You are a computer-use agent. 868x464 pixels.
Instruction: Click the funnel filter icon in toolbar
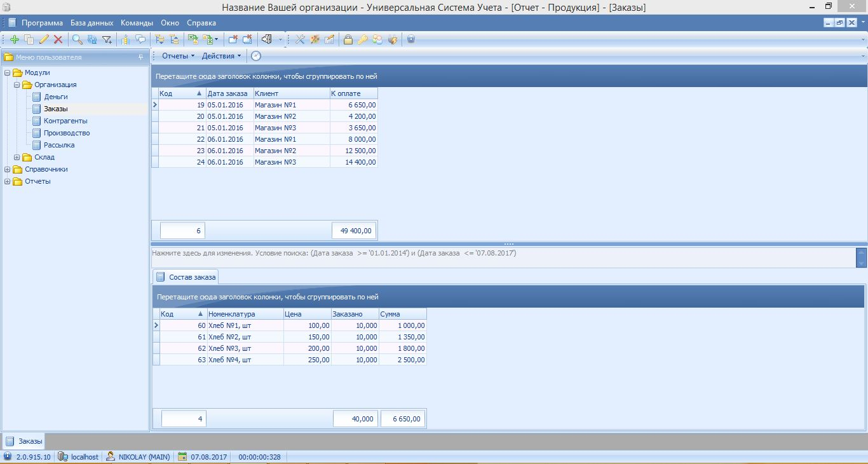(x=107, y=39)
